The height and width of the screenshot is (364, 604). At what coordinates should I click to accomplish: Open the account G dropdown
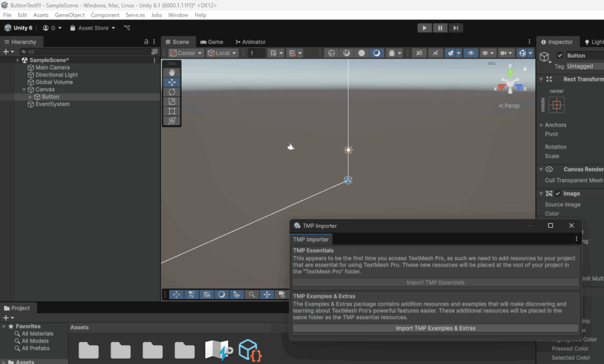52,28
